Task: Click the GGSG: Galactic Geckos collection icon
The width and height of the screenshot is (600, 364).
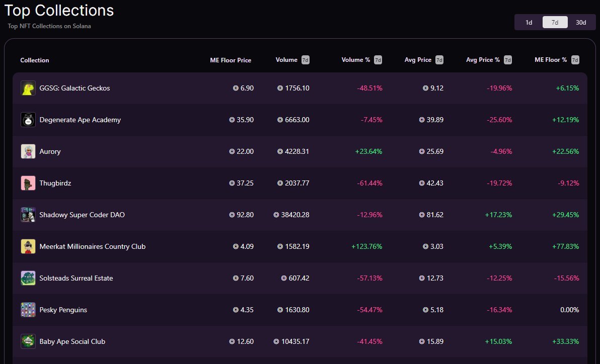Action: (28, 88)
